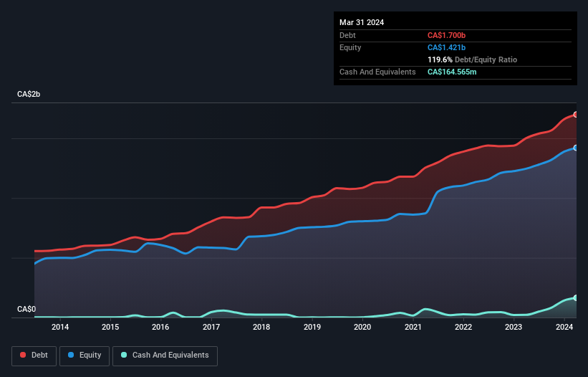Click the 2019 x-axis label
588x377 pixels.
click(x=312, y=327)
